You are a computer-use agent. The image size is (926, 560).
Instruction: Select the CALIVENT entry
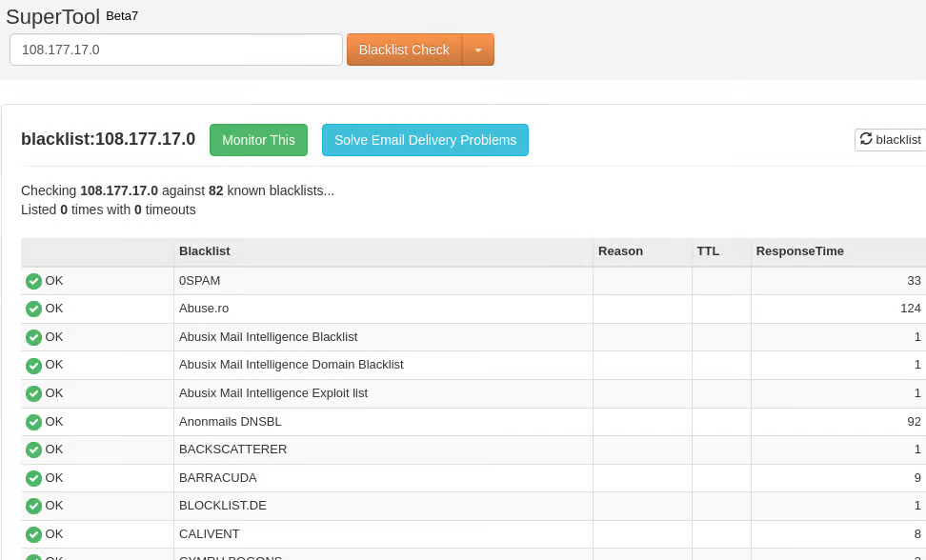tap(209, 534)
